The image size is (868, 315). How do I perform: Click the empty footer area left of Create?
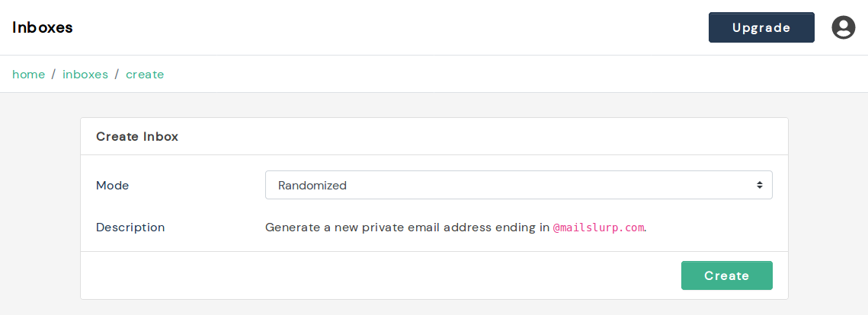point(381,275)
